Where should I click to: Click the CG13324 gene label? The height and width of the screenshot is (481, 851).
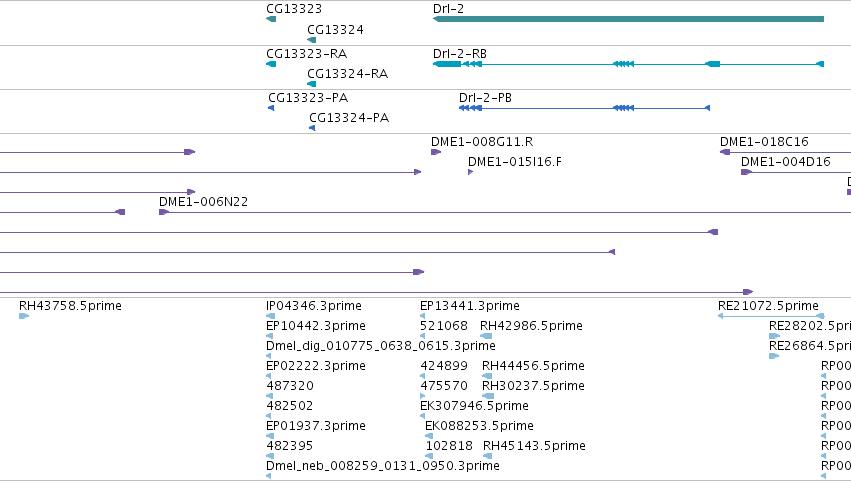pyautogui.click(x=335, y=29)
